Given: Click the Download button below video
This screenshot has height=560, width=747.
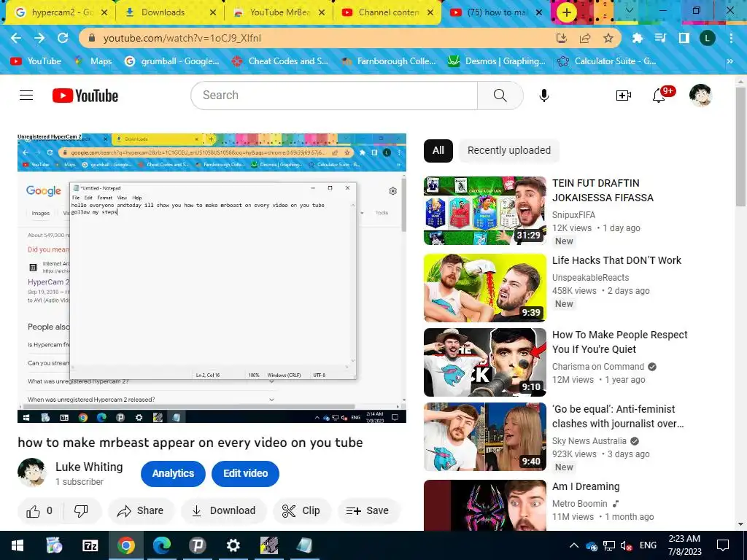Looking at the screenshot, I should pos(223,511).
